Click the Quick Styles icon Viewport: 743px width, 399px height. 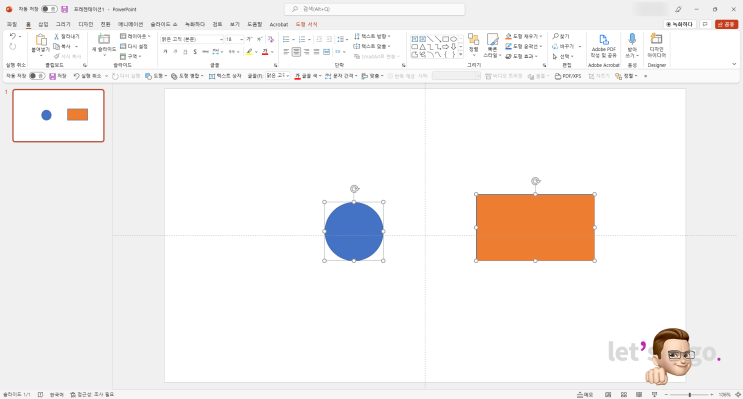tap(492, 40)
